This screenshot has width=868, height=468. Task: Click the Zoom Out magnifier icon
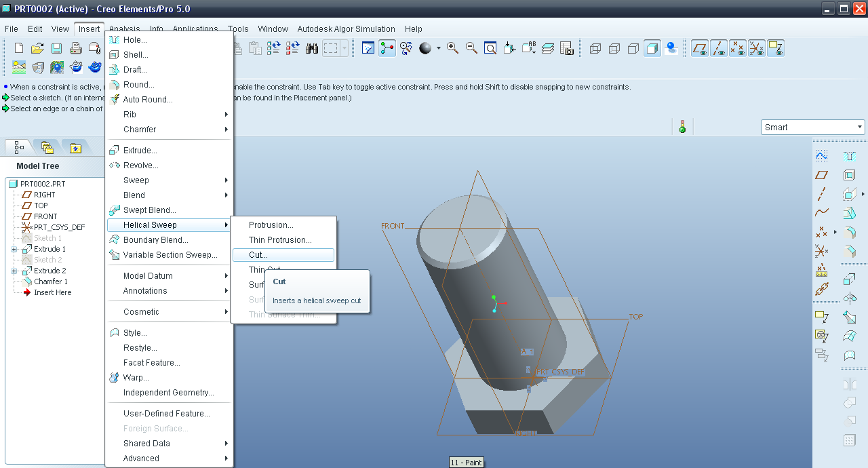[x=471, y=48]
